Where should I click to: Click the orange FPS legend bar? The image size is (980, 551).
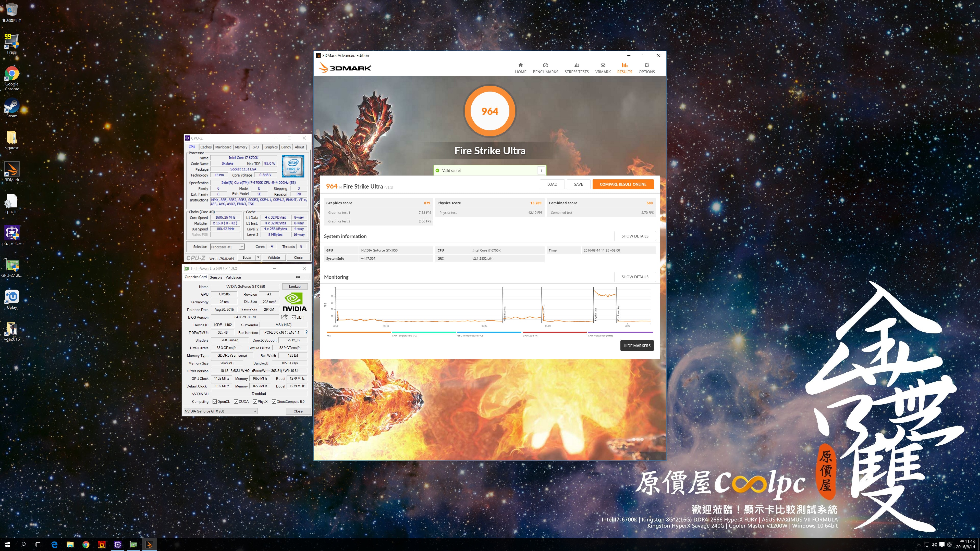click(x=358, y=332)
